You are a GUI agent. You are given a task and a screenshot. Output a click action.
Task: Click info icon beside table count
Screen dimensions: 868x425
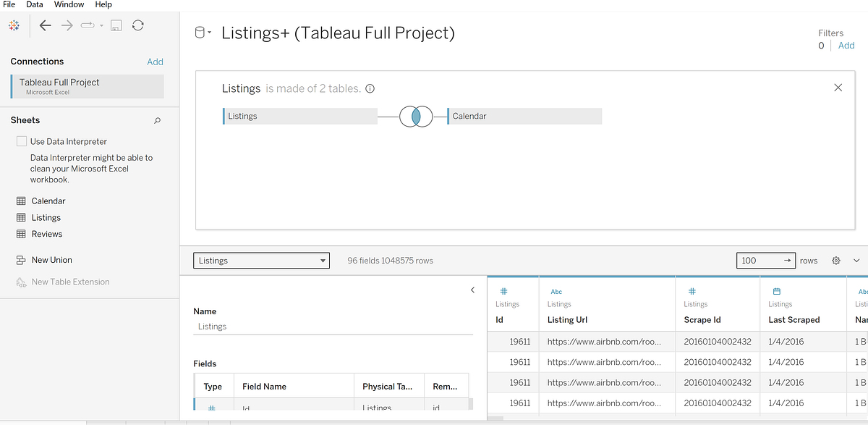[370, 89]
